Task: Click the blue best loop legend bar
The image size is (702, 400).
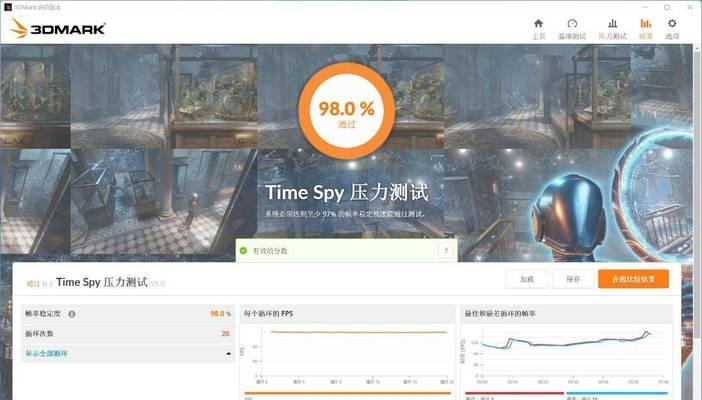Action: [x=616, y=393]
